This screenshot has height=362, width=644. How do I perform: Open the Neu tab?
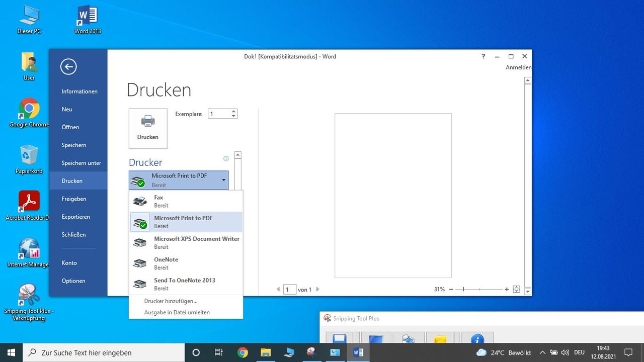click(x=67, y=109)
